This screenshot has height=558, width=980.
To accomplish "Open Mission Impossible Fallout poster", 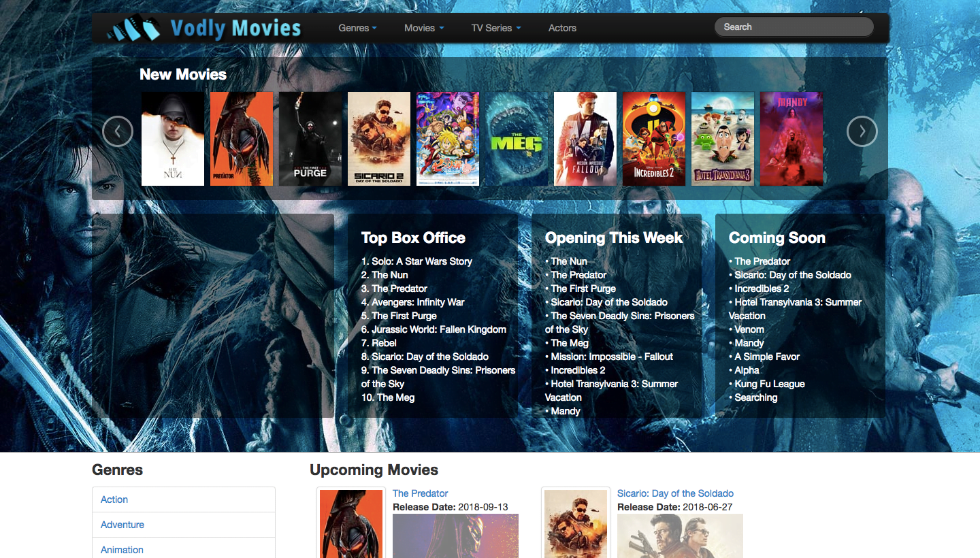I will pyautogui.click(x=585, y=139).
